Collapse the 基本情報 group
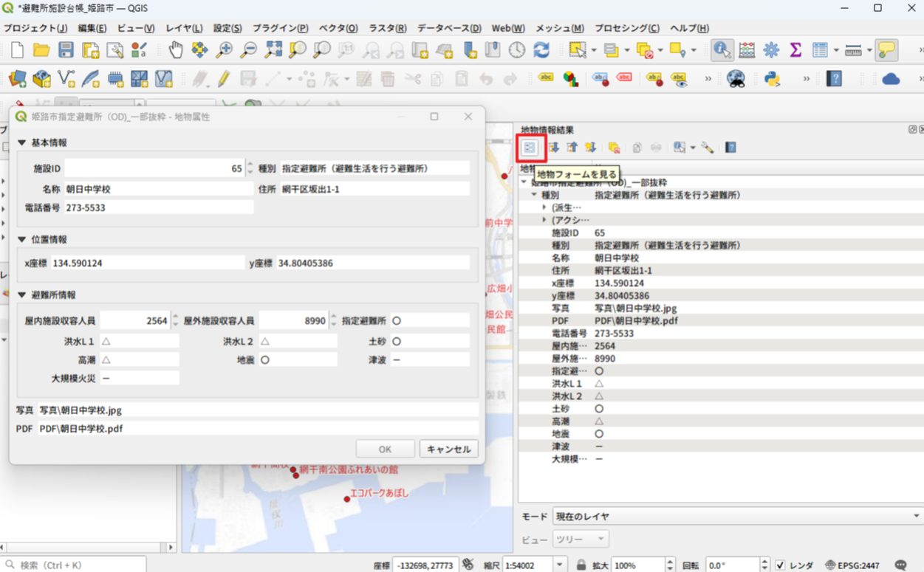This screenshot has height=572, width=924. point(22,142)
